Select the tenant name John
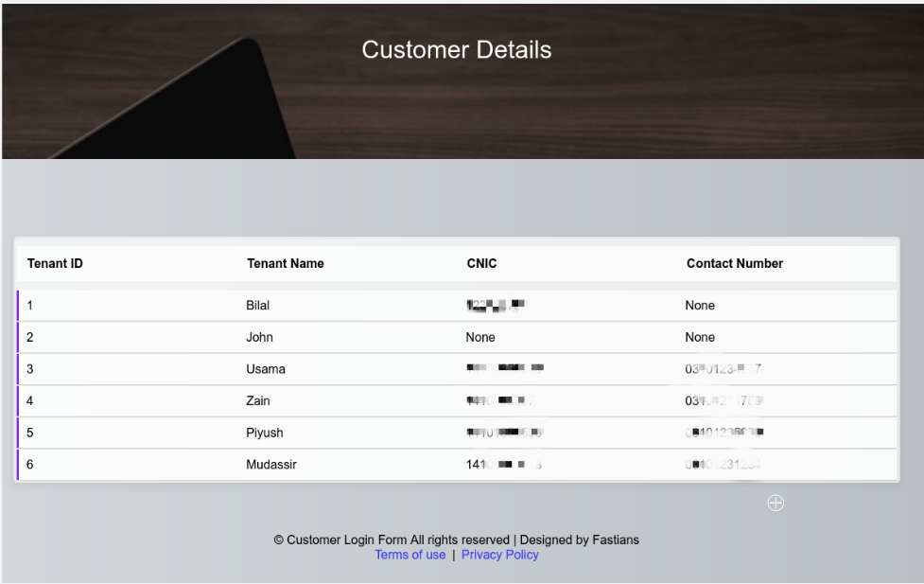The height and width of the screenshot is (584, 924). tap(259, 337)
